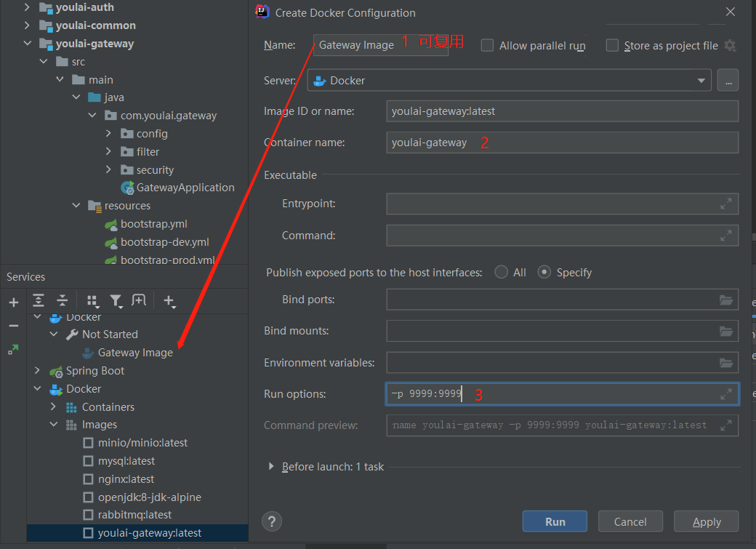
Task: Click the remove (minus) button in Services sidebar
Action: tap(14, 326)
